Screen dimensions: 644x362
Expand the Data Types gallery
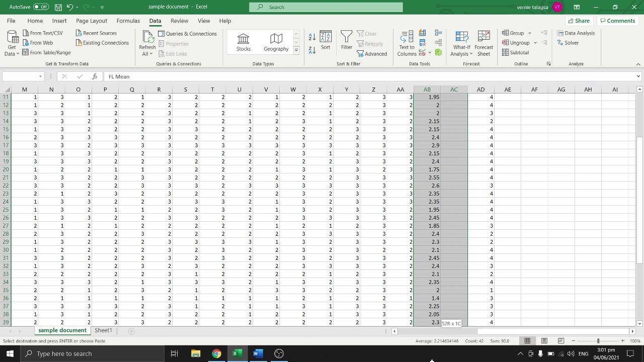[296, 50]
